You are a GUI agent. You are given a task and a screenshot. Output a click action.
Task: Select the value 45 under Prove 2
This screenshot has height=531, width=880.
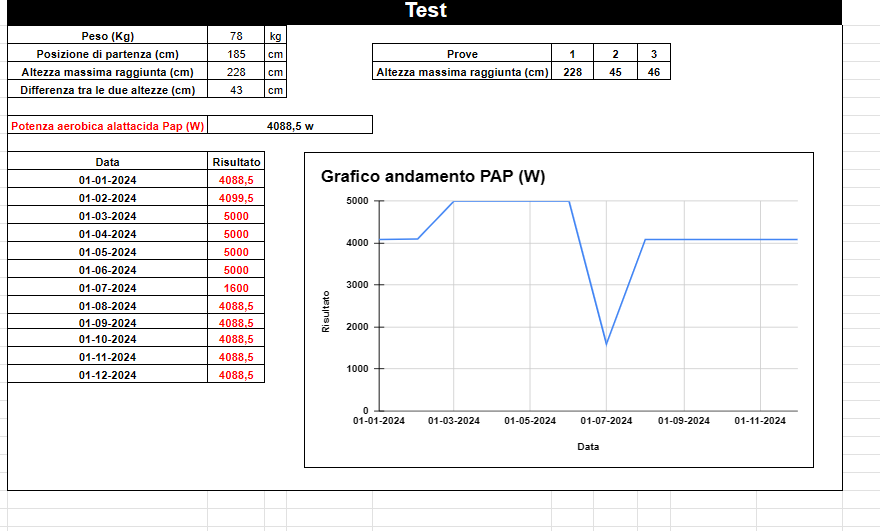click(616, 71)
